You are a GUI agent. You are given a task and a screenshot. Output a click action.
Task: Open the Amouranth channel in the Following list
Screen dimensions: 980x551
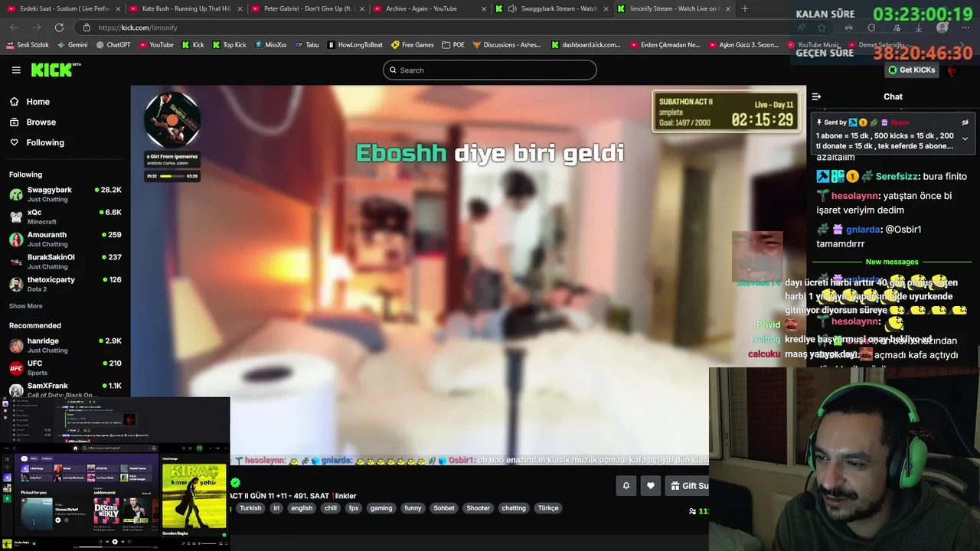pos(65,239)
